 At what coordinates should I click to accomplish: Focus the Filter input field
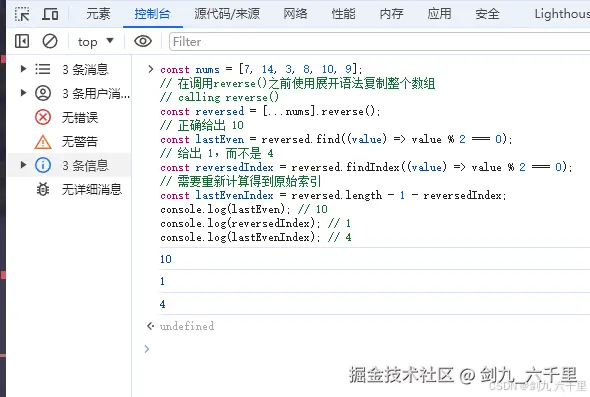(x=380, y=41)
